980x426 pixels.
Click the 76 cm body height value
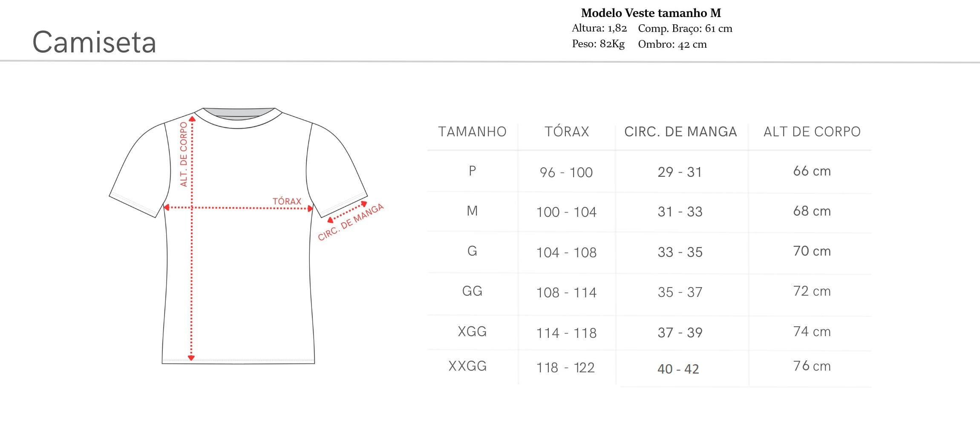[x=812, y=366]
